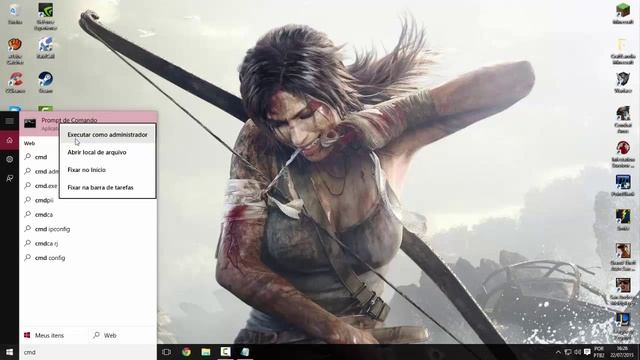Launch Google Chrome from the taskbar
Screen dimensions: 640x360
click(186, 352)
